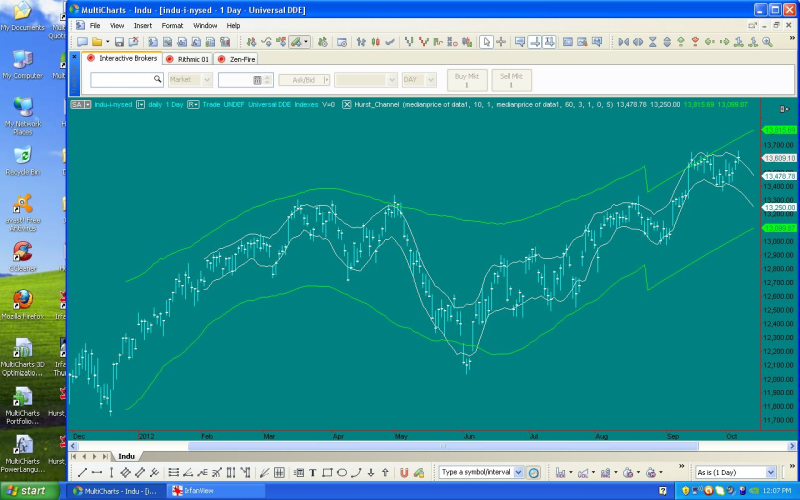Screen dimensions: 800x500
Task: Switch to the Zen-Fire broker tab
Action: [x=236, y=59]
